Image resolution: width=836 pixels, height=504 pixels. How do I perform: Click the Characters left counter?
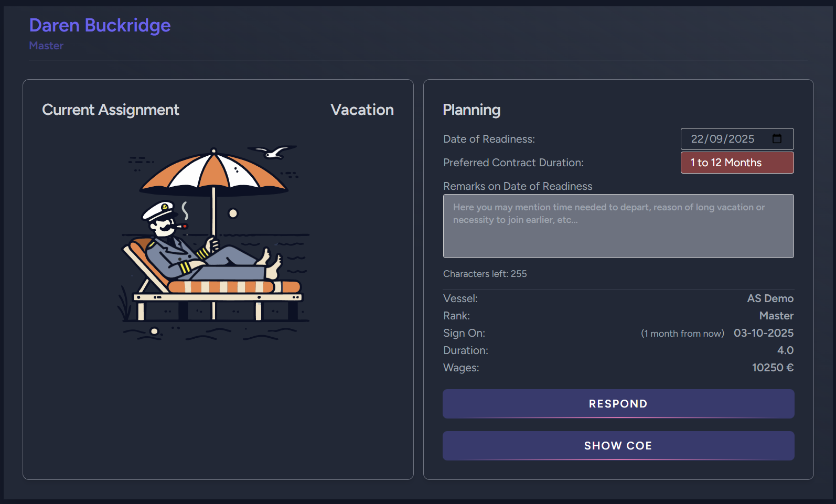coord(485,273)
